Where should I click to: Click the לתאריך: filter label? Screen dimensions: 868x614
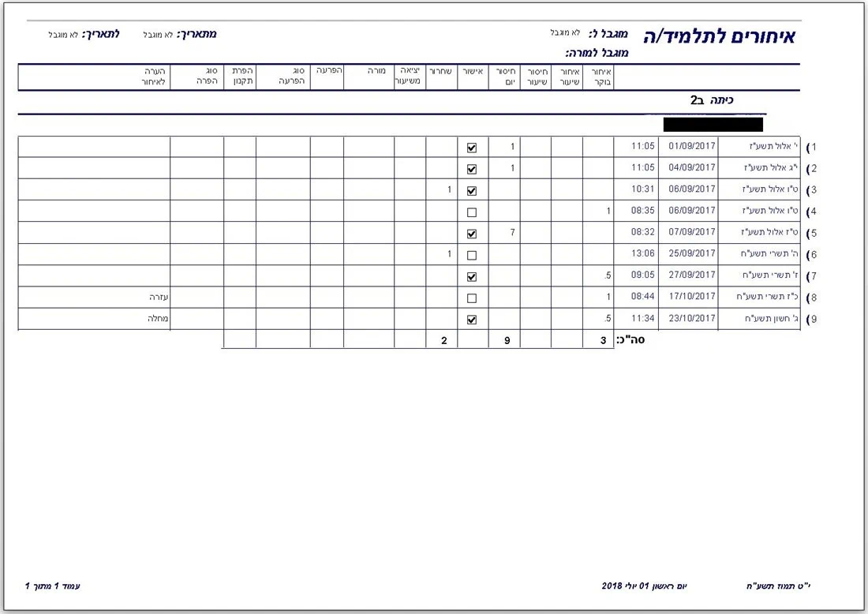[x=101, y=34]
